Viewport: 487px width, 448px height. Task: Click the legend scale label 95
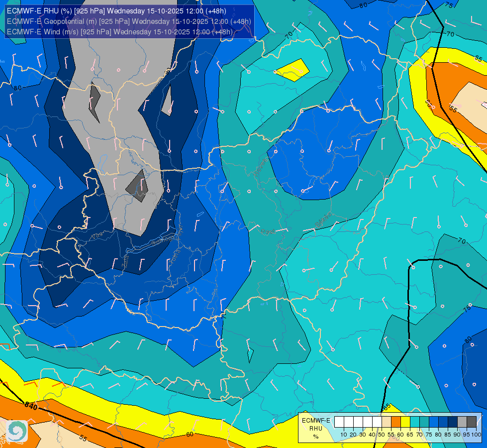[466, 435]
